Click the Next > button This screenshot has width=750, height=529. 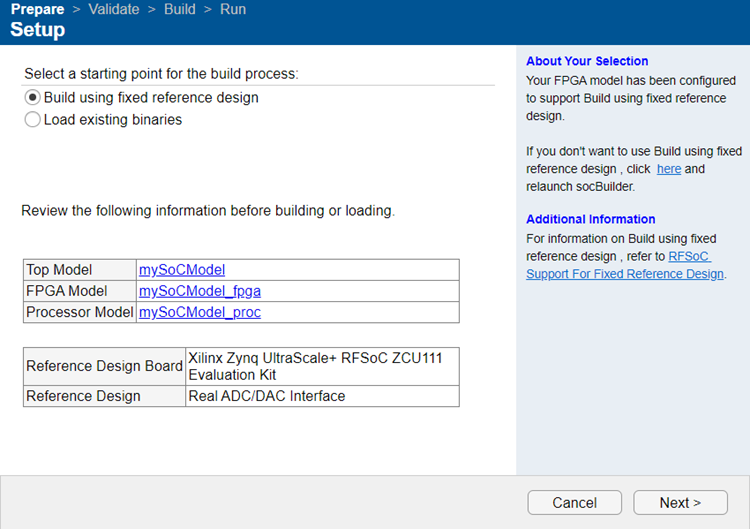(x=680, y=503)
